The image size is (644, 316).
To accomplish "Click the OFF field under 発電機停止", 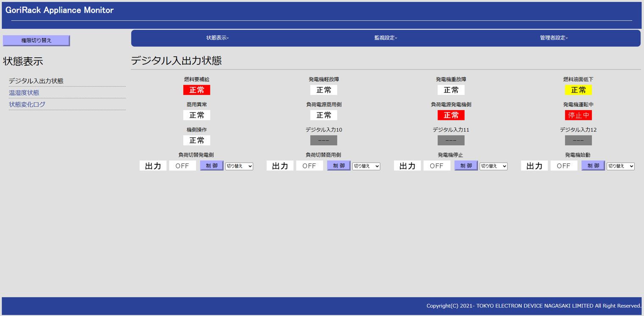I will tap(437, 166).
